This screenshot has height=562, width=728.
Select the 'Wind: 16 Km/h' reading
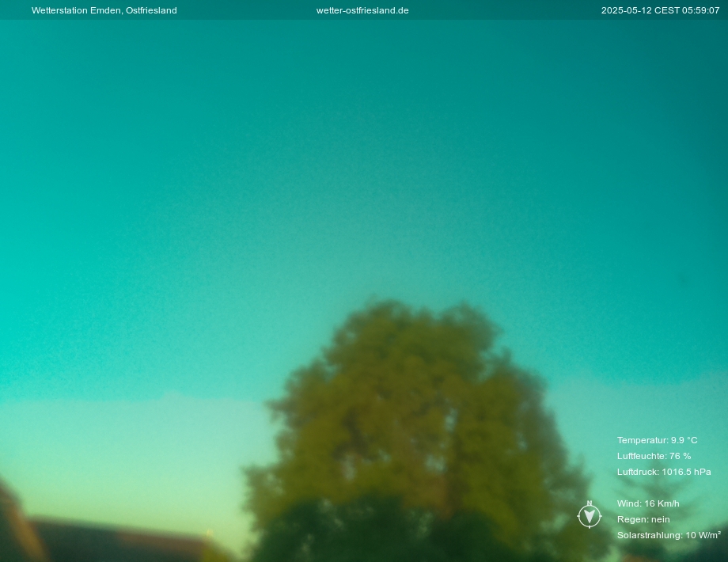pyautogui.click(x=648, y=503)
